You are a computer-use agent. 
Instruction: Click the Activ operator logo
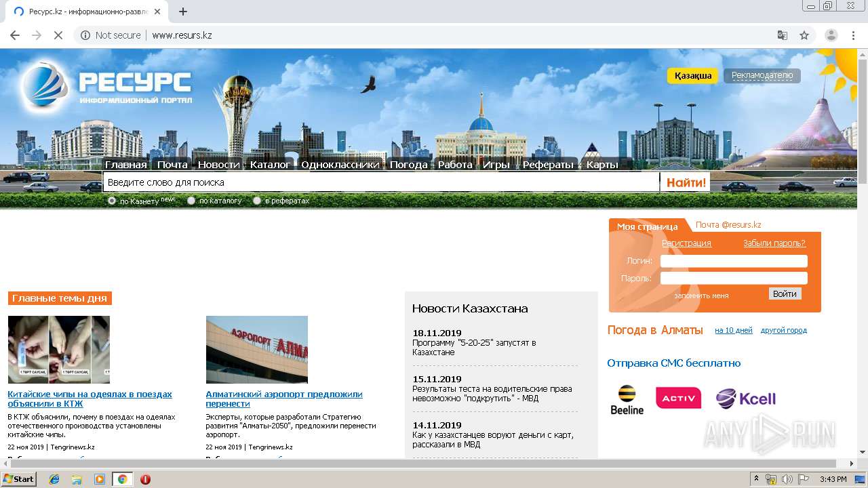pyautogui.click(x=678, y=398)
